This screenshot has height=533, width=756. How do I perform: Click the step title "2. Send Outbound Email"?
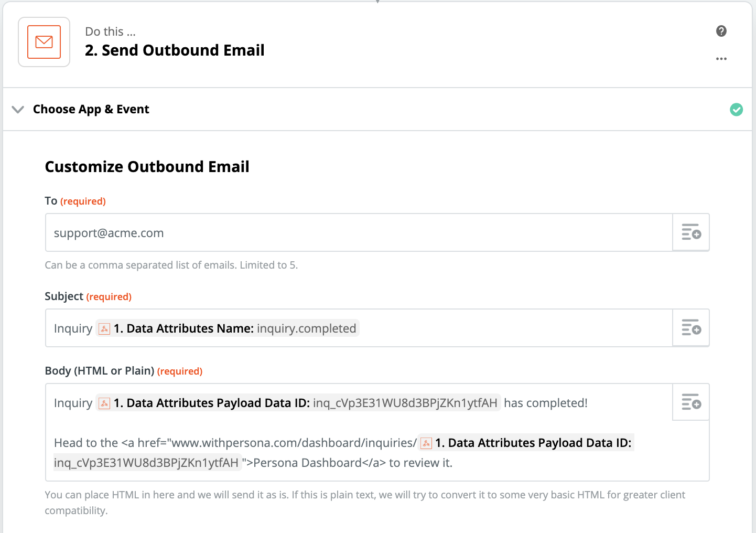point(175,50)
